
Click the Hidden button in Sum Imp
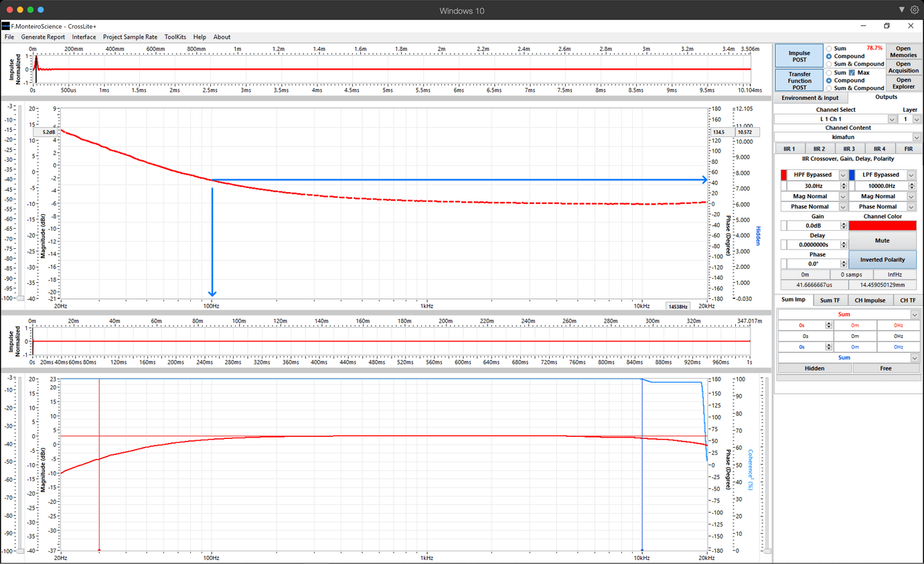814,368
